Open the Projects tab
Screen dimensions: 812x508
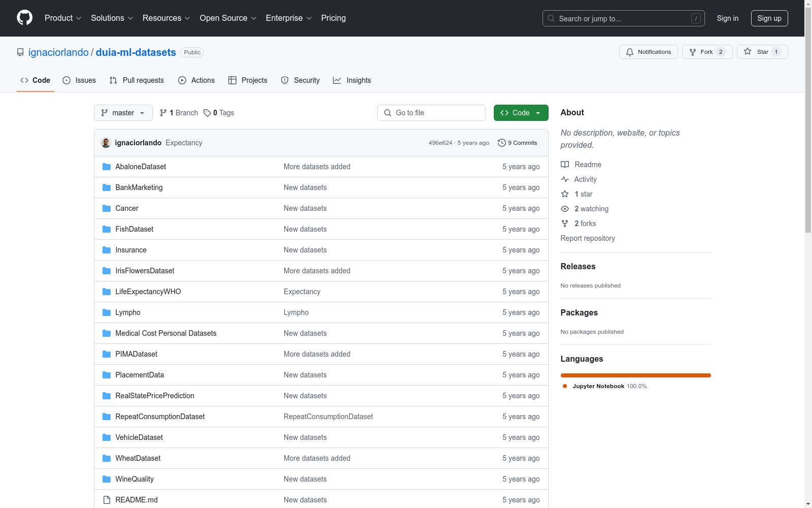coord(248,80)
